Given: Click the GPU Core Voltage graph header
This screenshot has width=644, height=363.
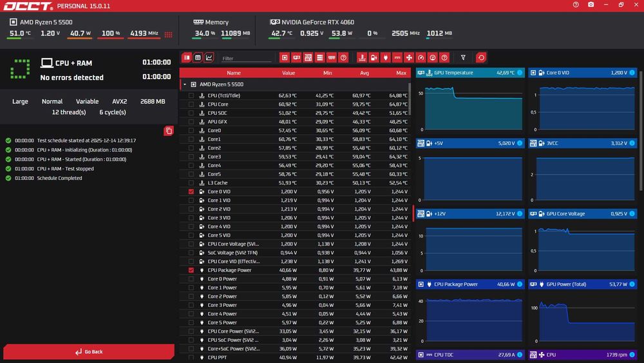Looking at the screenshot, I should [583, 214].
